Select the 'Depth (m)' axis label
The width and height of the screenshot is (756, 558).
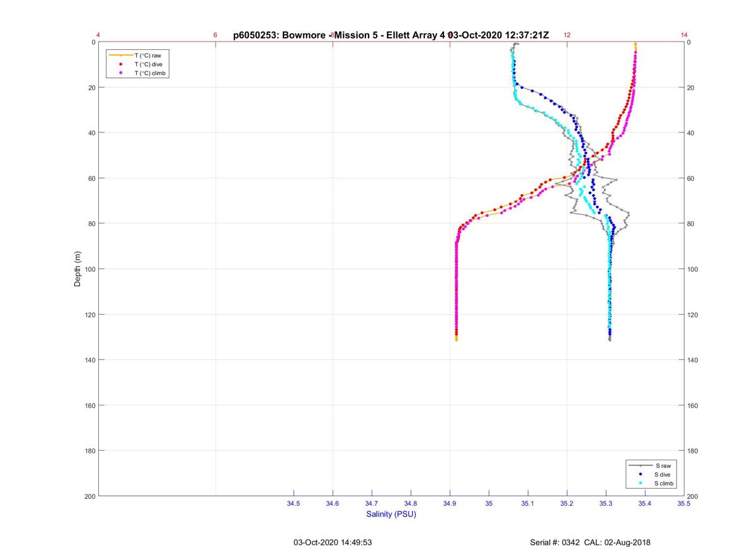click(x=77, y=269)
